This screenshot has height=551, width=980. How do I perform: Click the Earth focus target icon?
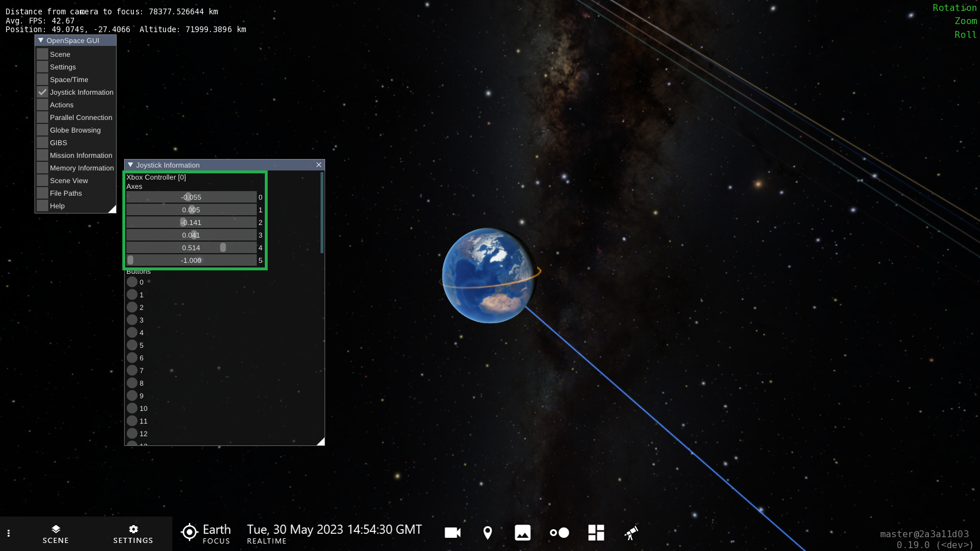point(190,532)
